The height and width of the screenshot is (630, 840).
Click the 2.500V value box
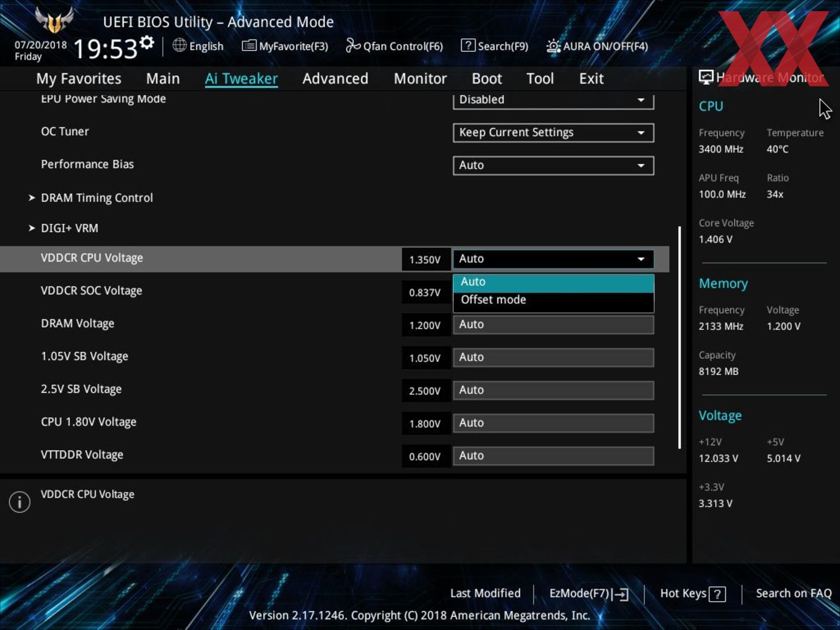point(425,390)
